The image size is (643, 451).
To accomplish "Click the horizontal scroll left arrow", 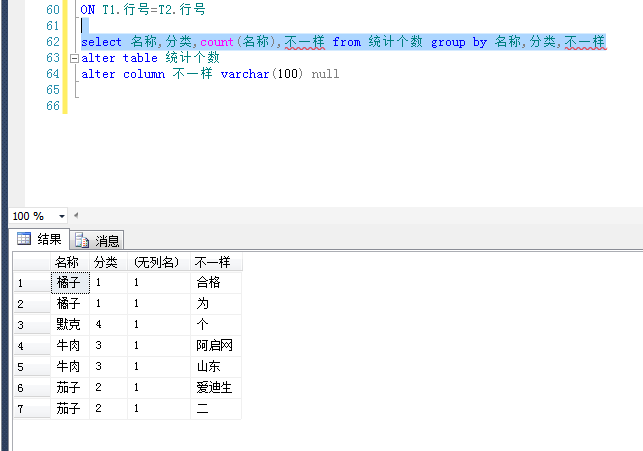I will (x=76, y=215).
